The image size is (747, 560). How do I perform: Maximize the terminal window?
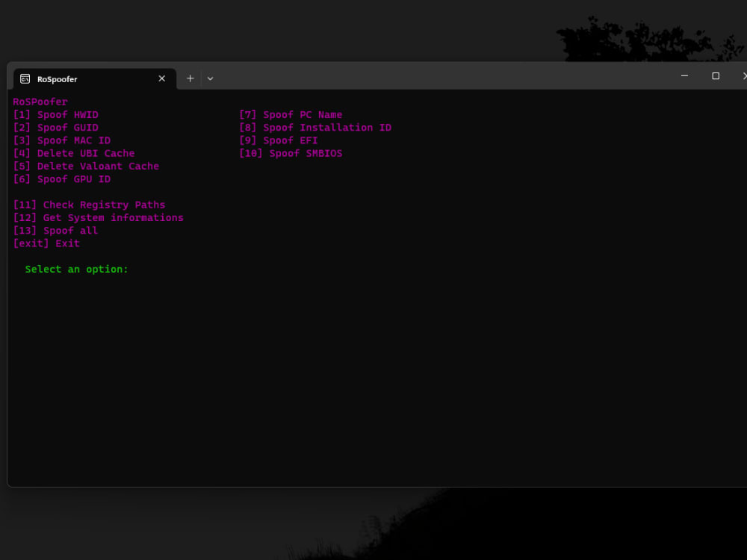[x=716, y=75]
